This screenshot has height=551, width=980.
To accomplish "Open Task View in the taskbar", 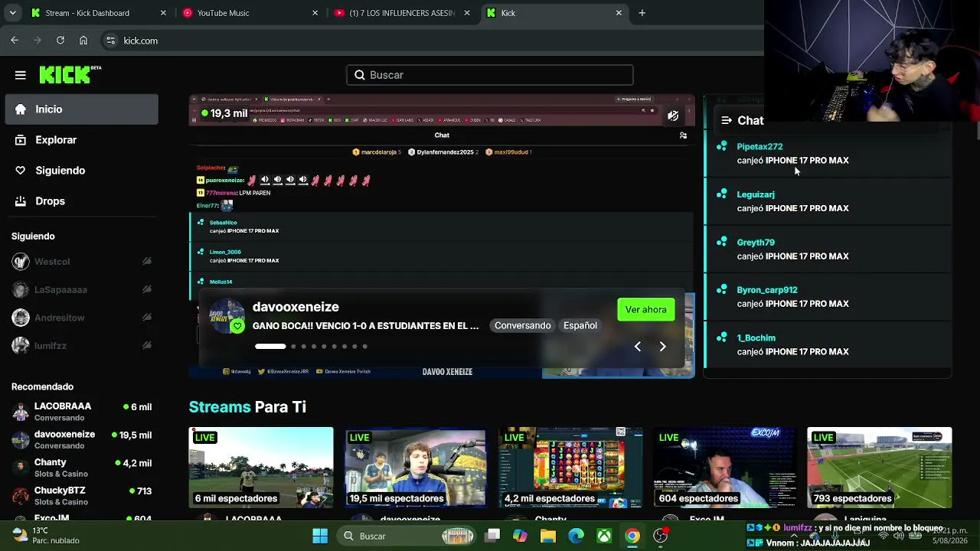I will [x=492, y=536].
